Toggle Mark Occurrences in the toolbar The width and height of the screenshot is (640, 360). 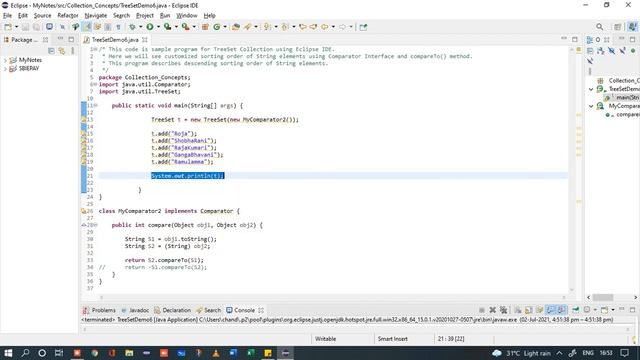pos(87,27)
